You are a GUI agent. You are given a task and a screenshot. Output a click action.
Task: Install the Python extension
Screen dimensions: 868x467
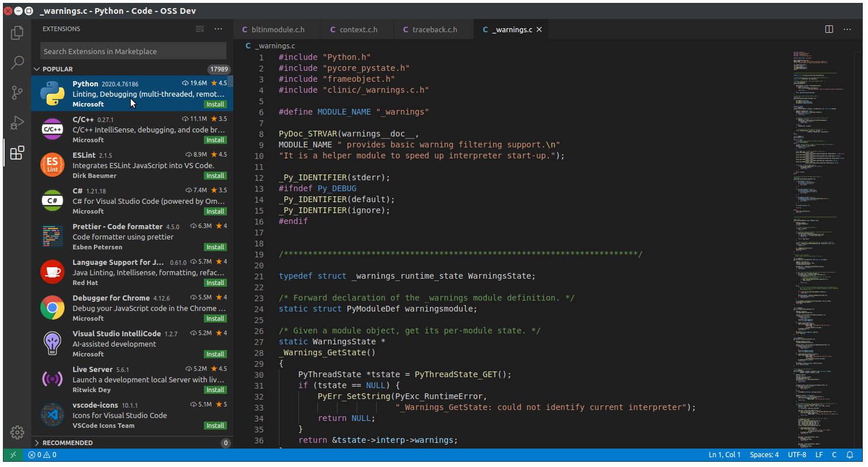click(x=215, y=104)
